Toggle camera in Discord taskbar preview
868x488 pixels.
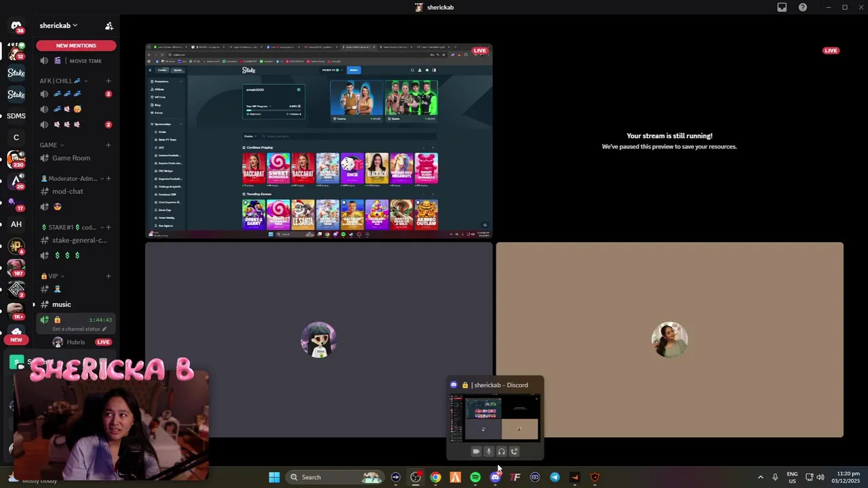(x=476, y=451)
